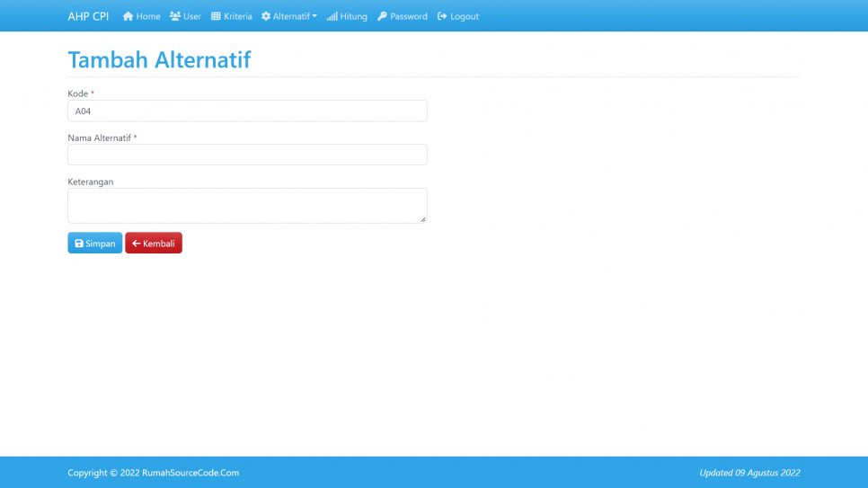Go to the Kriteria menu item
Screen dimensions: 868x488
coord(238,16)
